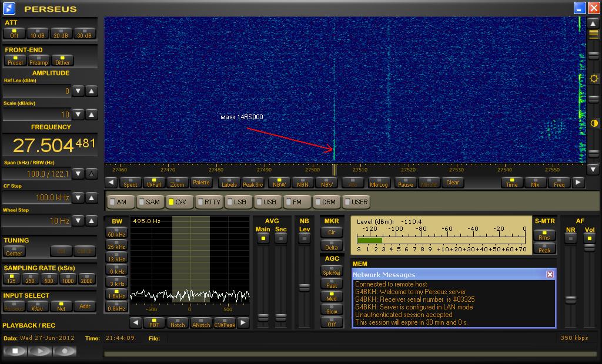Set AGC to Fast

[x=332, y=284]
